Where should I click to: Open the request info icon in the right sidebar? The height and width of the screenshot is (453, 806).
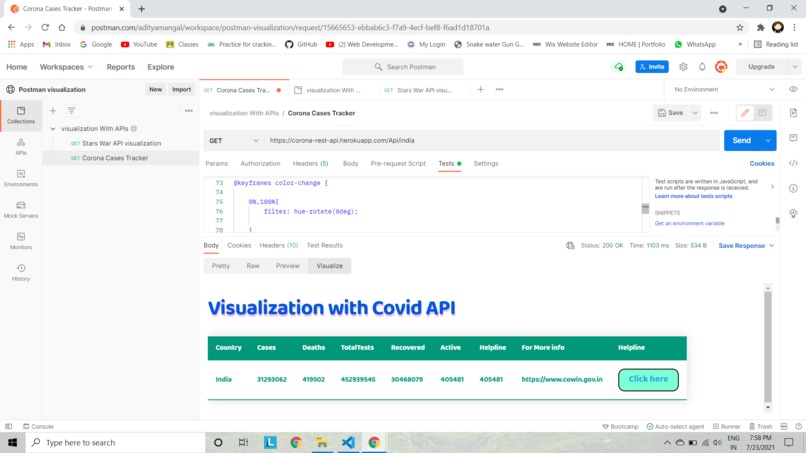(x=793, y=188)
